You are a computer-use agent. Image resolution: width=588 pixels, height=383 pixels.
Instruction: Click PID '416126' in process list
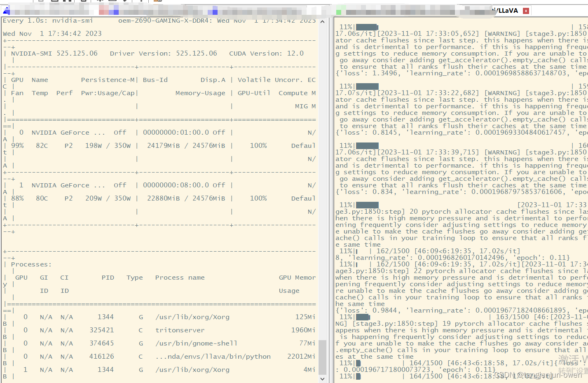[x=102, y=357]
